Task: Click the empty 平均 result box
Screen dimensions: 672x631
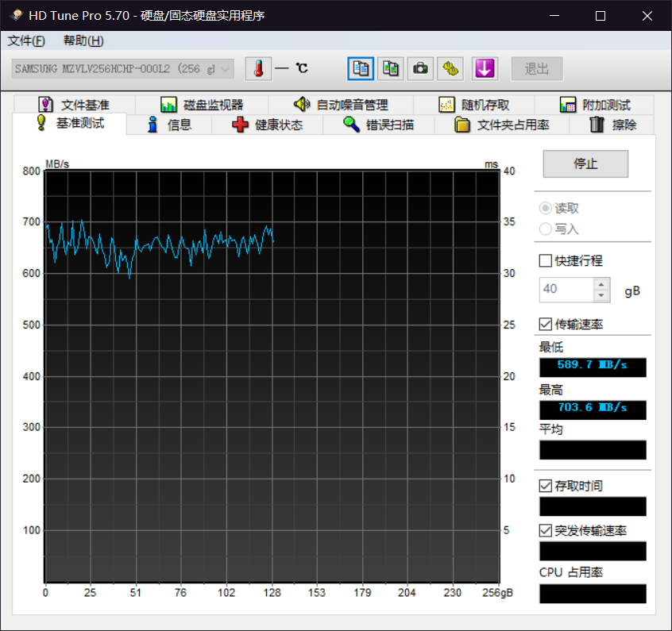Action: pos(593,450)
